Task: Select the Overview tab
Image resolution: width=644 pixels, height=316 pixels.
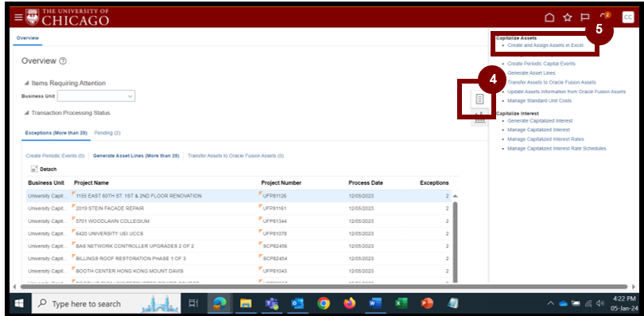Action: click(28, 37)
